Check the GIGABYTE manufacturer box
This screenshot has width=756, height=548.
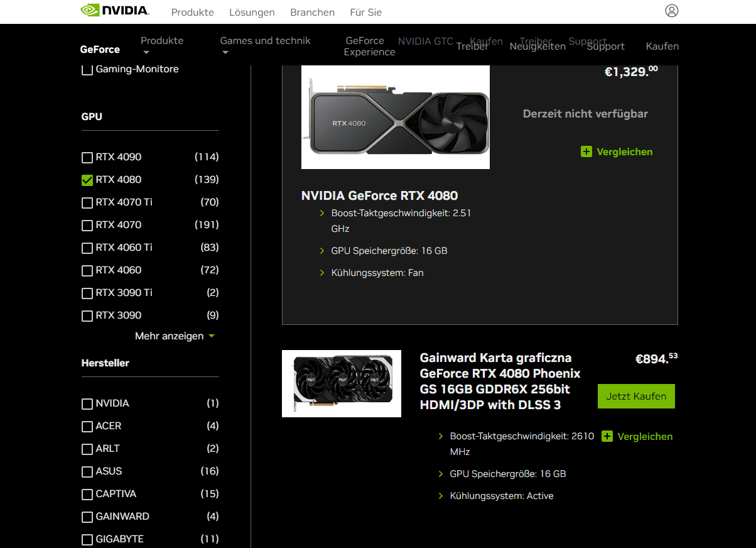87,539
